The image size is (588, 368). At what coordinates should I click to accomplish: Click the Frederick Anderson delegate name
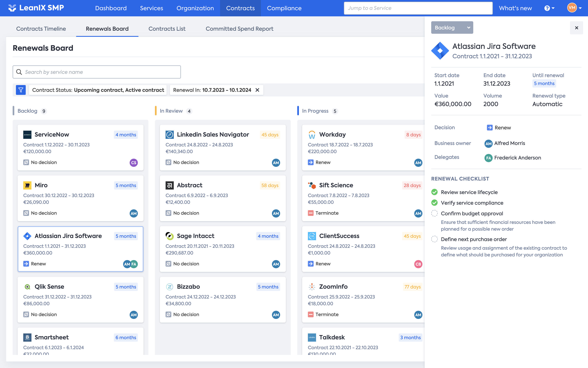coord(518,158)
